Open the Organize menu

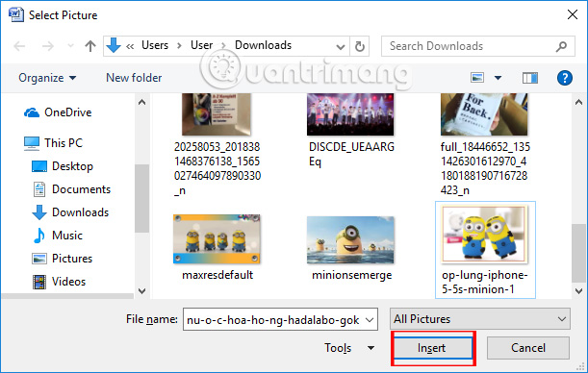click(47, 78)
